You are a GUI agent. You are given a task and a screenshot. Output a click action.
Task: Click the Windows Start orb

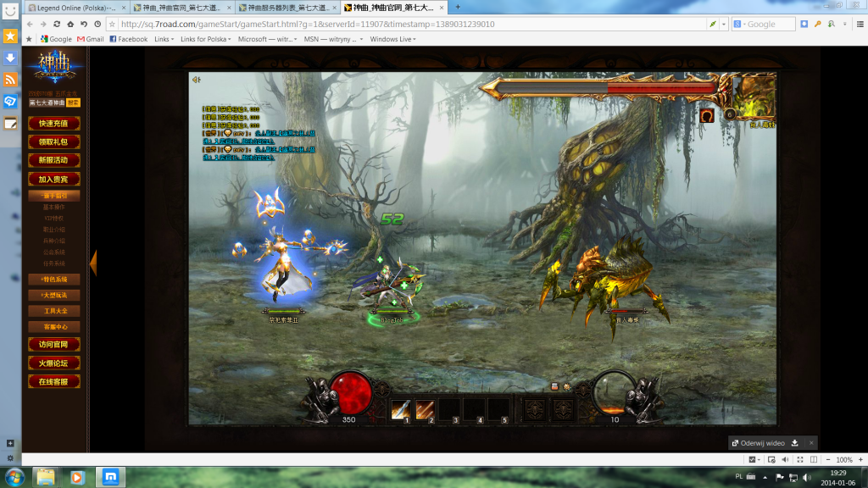pos(14,477)
